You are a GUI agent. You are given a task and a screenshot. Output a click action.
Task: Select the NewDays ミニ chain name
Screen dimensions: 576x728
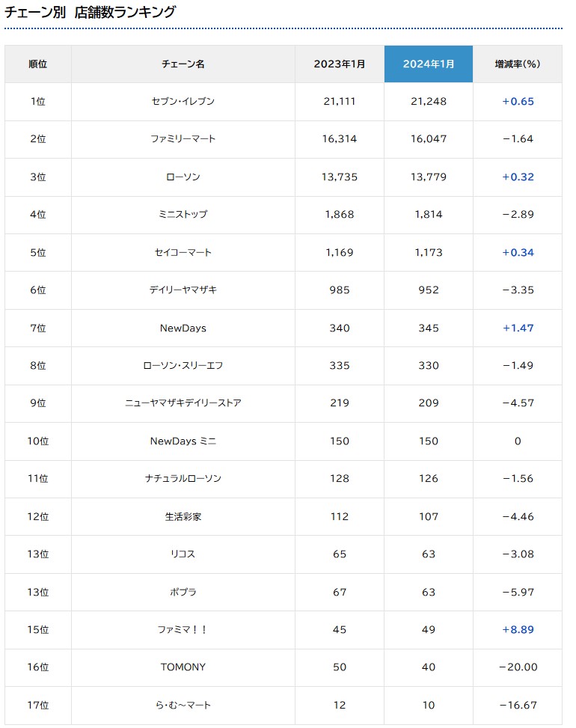pos(183,441)
